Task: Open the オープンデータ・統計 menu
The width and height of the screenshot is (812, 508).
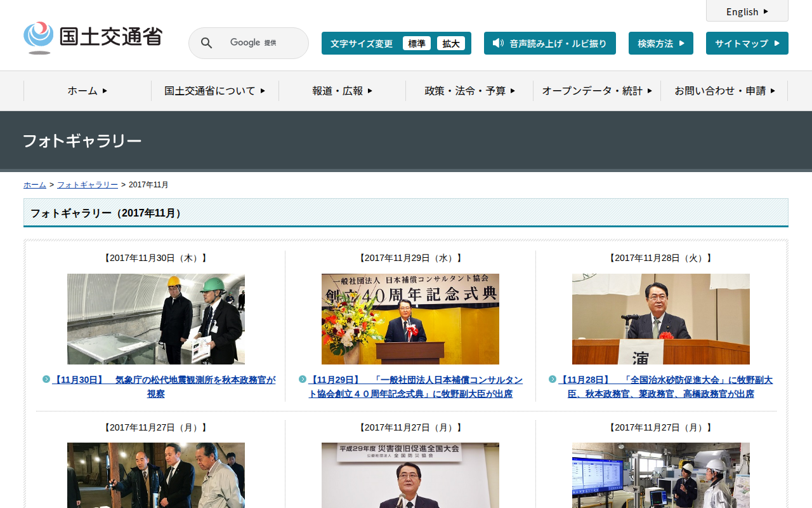Action: click(x=597, y=91)
